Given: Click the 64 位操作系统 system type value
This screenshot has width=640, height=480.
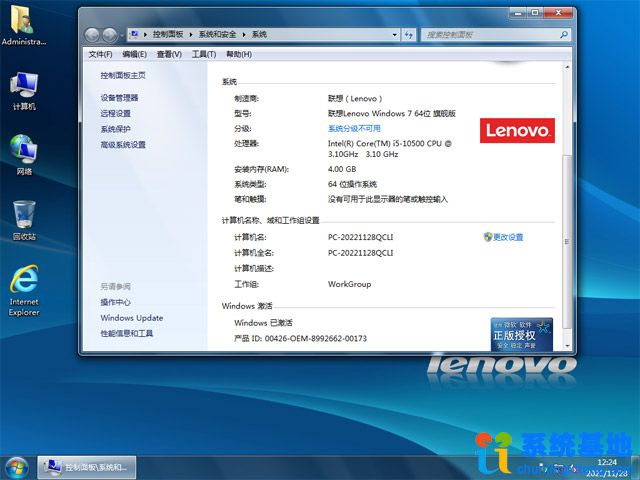Looking at the screenshot, I should [352, 184].
